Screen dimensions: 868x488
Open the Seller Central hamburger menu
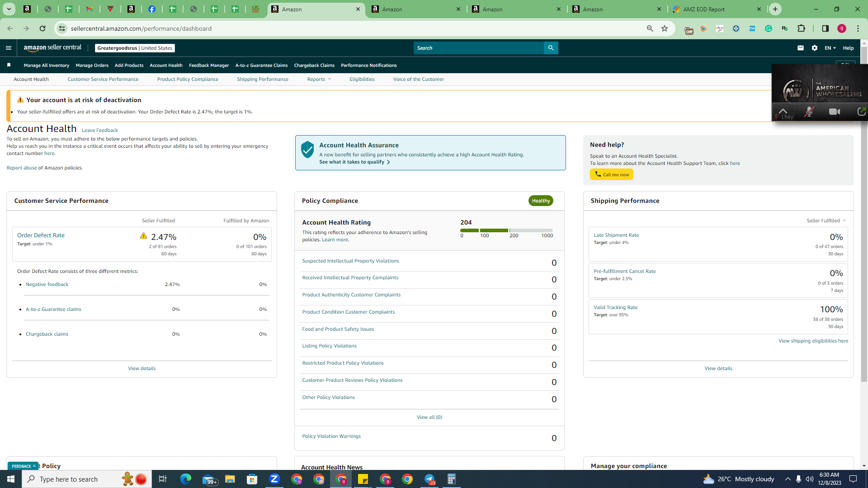[x=8, y=48]
